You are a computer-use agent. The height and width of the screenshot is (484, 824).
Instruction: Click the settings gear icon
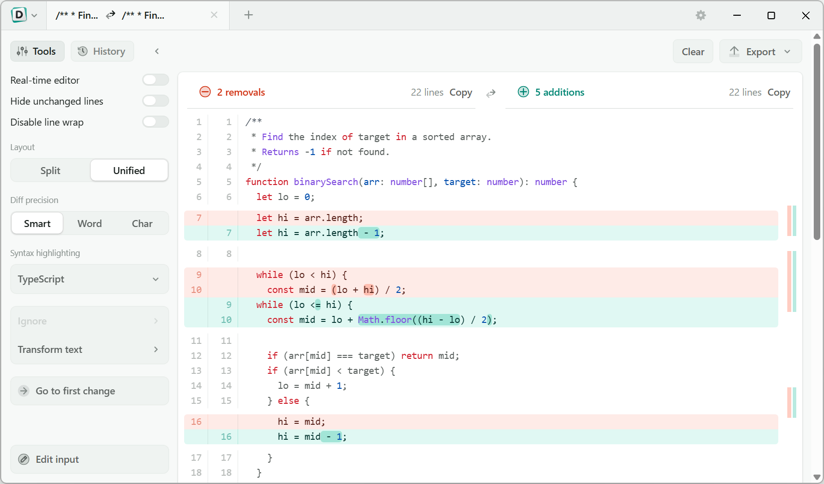(701, 15)
